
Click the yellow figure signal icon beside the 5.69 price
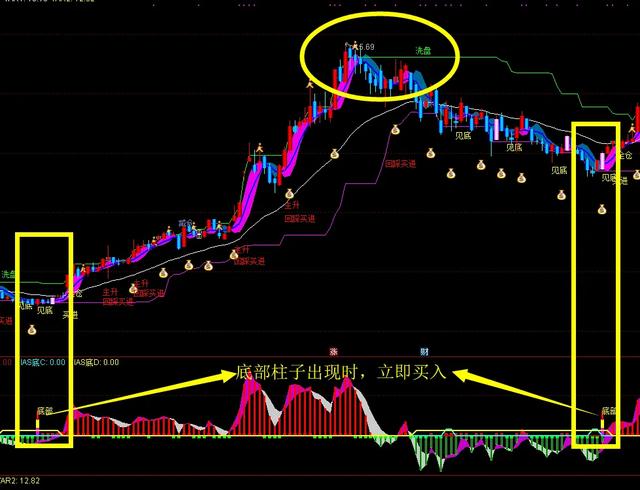(356, 45)
